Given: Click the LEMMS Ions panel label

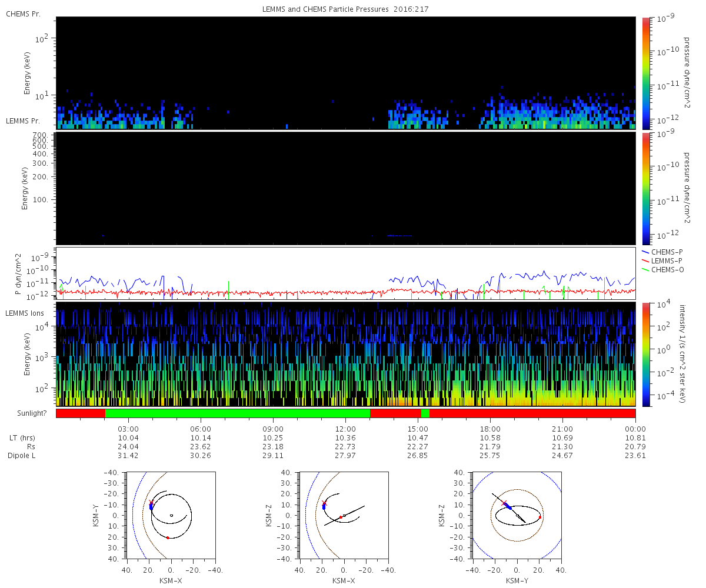Looking at the screenshot, I should pos(24,313).
